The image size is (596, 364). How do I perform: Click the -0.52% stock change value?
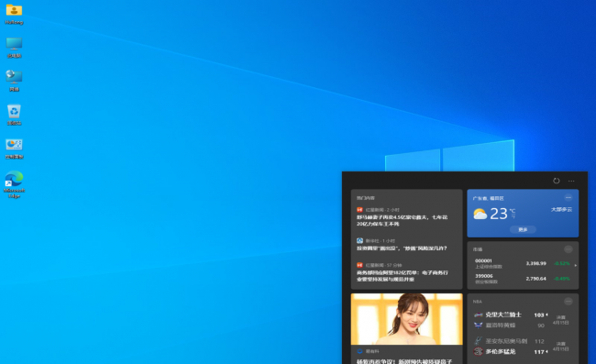(562, 263)
